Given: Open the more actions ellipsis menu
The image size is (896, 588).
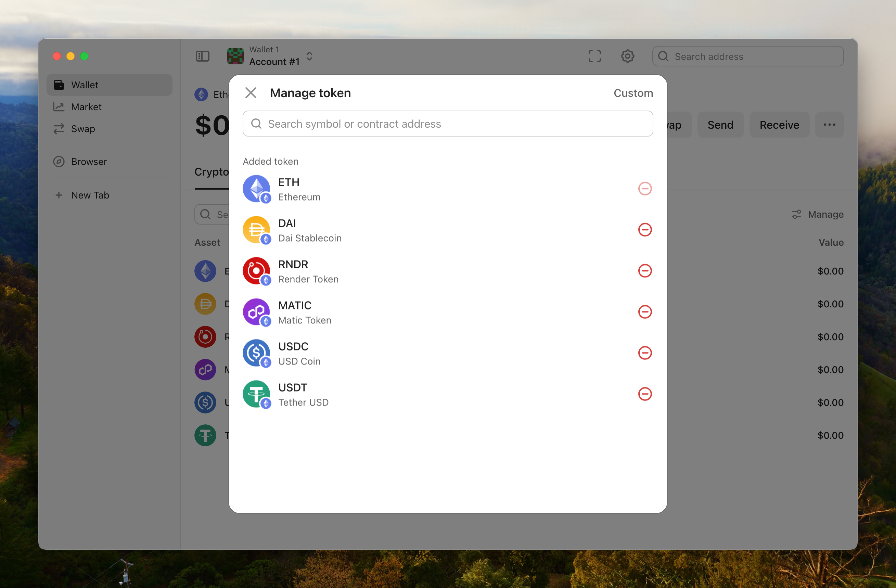Looking at the screenshot, I should [x=829, y=125].
